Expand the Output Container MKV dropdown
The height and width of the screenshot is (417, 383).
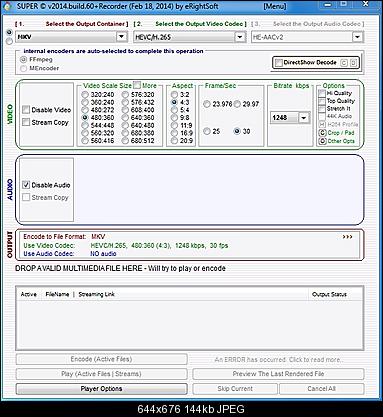(x=122, y=37)
